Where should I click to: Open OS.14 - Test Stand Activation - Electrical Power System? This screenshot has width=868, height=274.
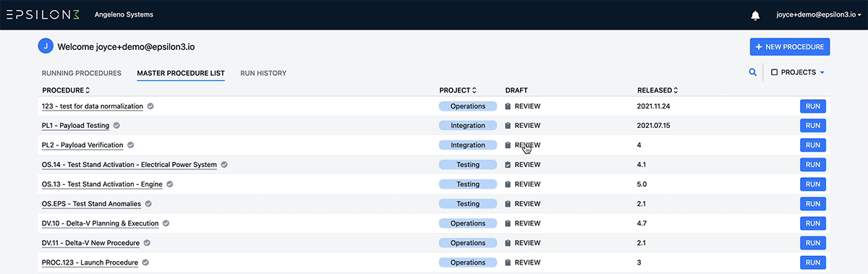click(x=129, y=165)
